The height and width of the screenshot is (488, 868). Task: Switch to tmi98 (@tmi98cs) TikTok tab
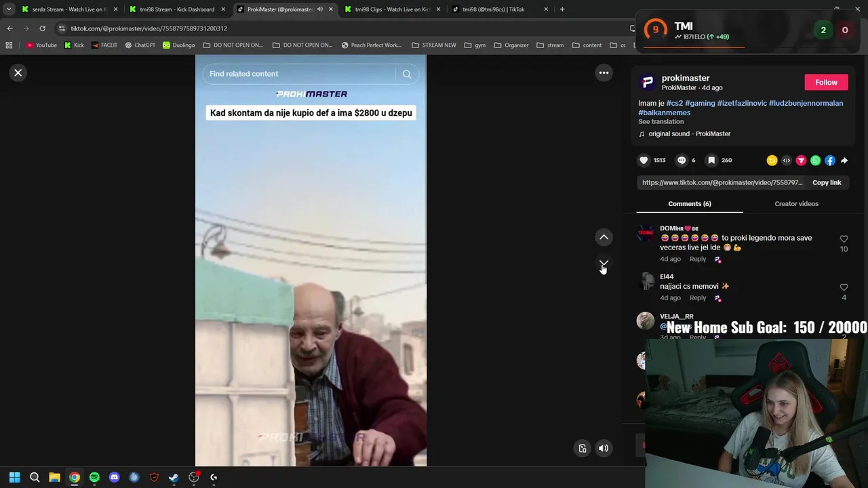(x=499, y=9)
